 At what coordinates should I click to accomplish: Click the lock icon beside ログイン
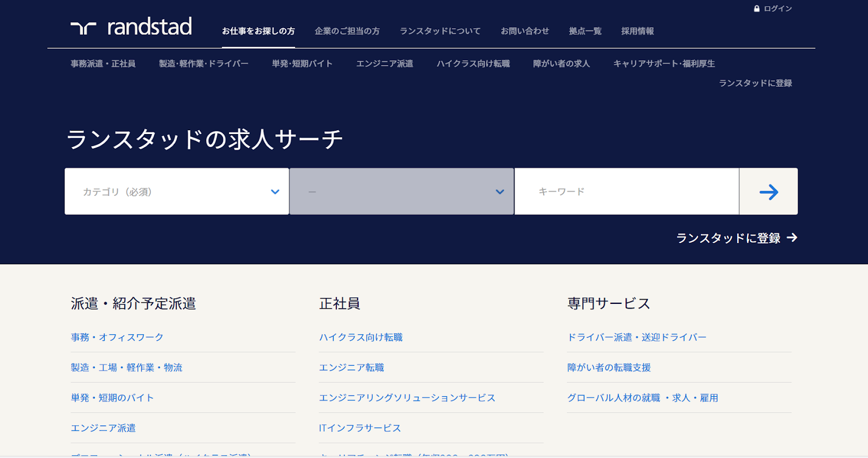tap(757, 9)
